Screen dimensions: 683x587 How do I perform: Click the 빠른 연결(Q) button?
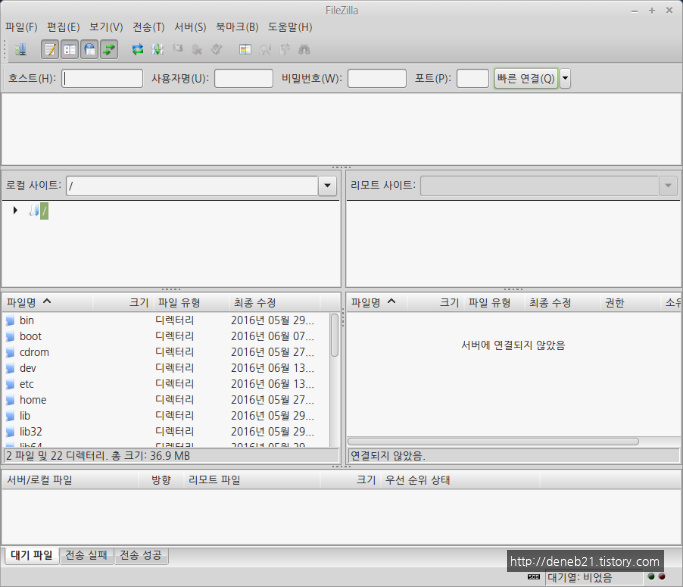tap(525, 79)
